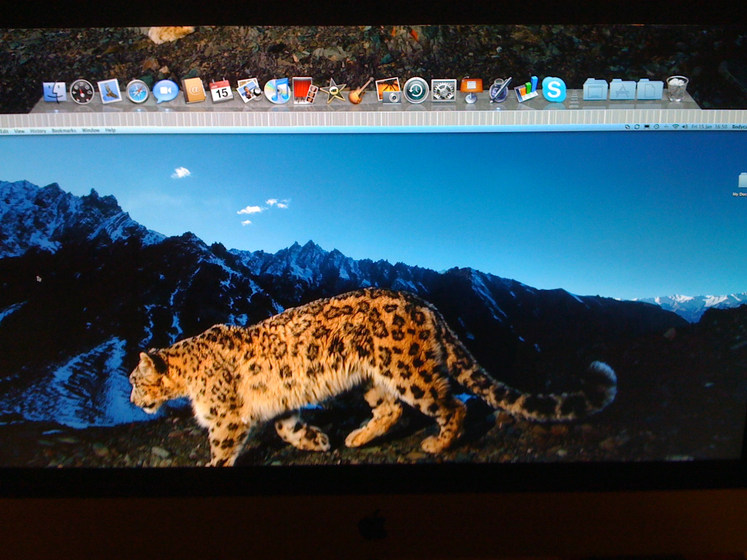Launch Preview photos-and-loupe Dock icon
747x560 pixels.
tap(249, 91)
